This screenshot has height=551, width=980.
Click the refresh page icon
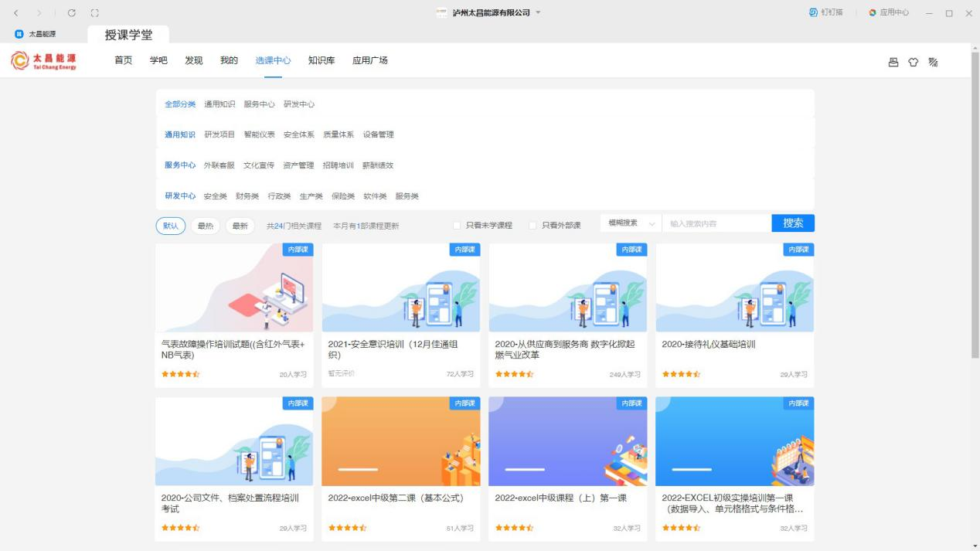(72, 13)
